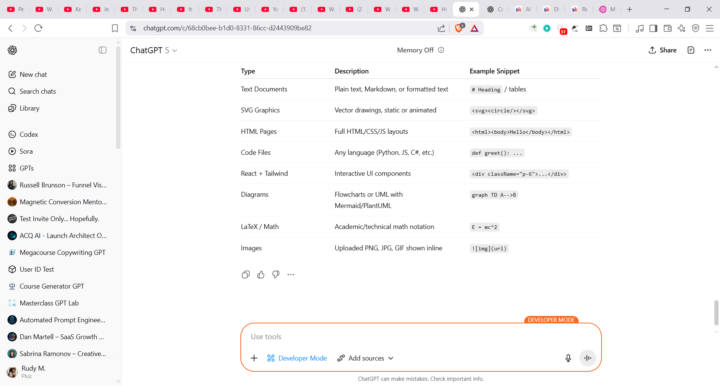Toggle Developer Mode in the composer
720x386 pixels.
click(297, 358)
